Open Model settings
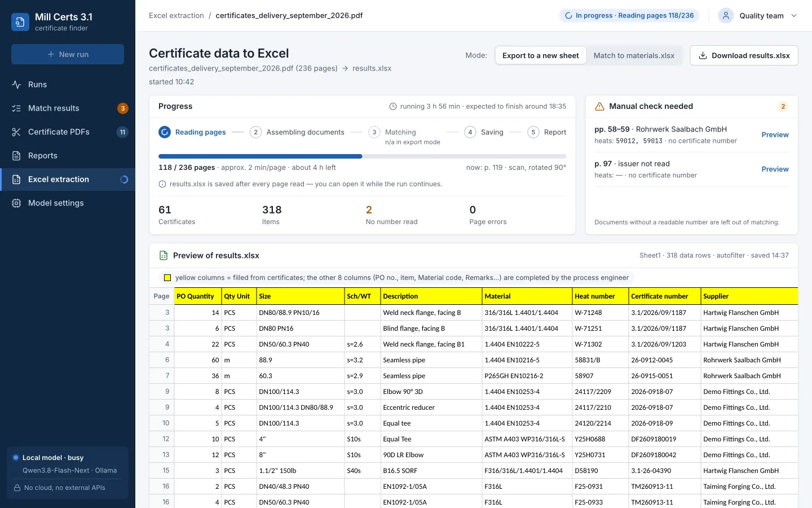The width and height of the screenshot is (812, 508). pyautogui.click(x=68, y=203)
